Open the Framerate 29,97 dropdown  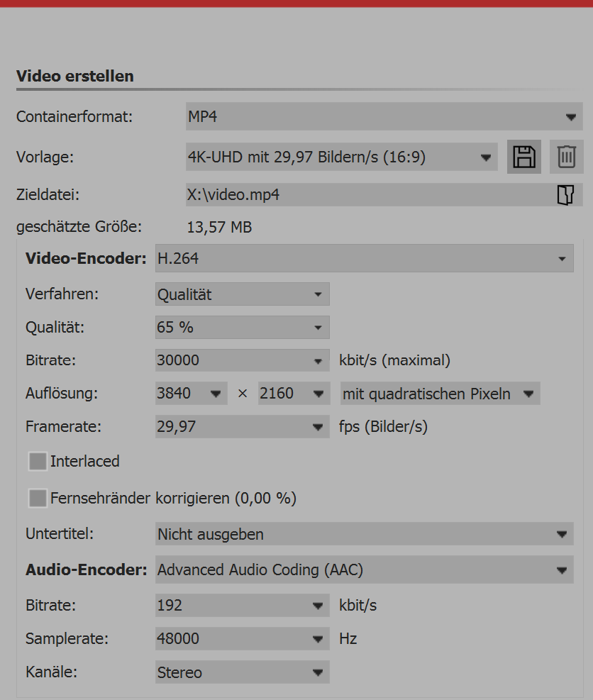pyautogui.click(x=242, y=427)
